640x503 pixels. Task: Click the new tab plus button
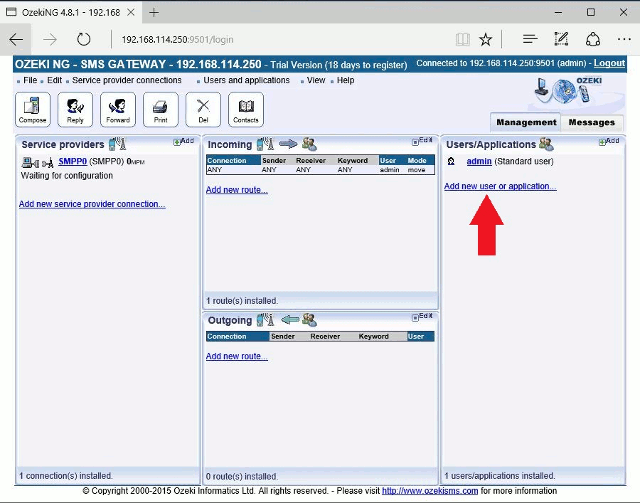[154, 12]
